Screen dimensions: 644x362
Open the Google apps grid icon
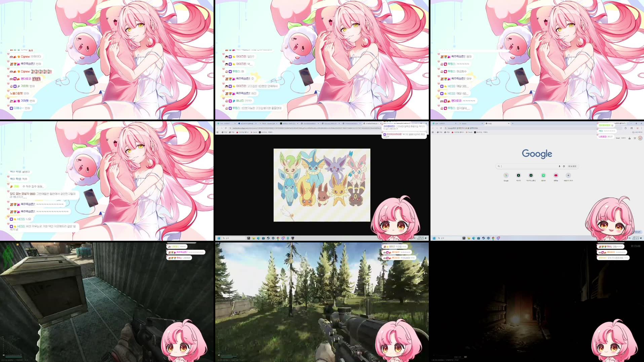[x=635, y=138]
